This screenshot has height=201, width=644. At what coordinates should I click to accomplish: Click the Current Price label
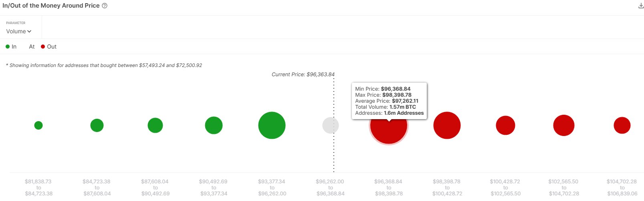[x=303, y=75]
